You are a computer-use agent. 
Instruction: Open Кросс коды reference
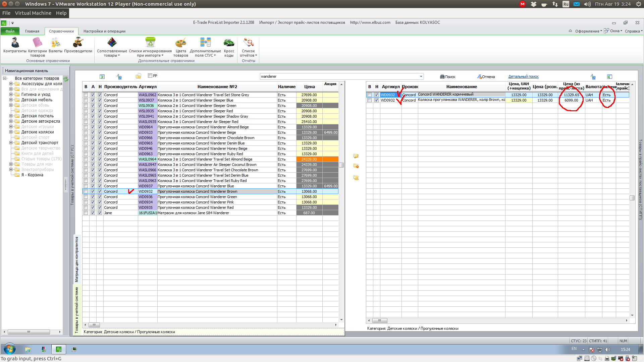(x=229, y=47)
